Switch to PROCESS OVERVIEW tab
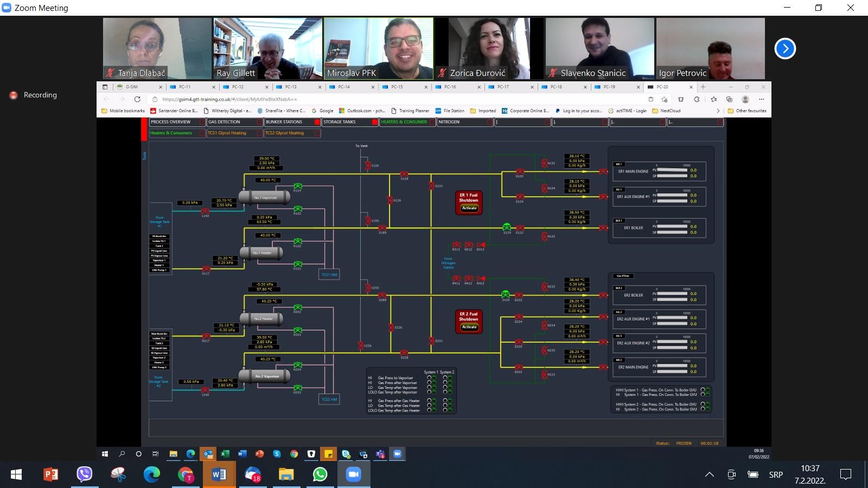 (177, 122)
